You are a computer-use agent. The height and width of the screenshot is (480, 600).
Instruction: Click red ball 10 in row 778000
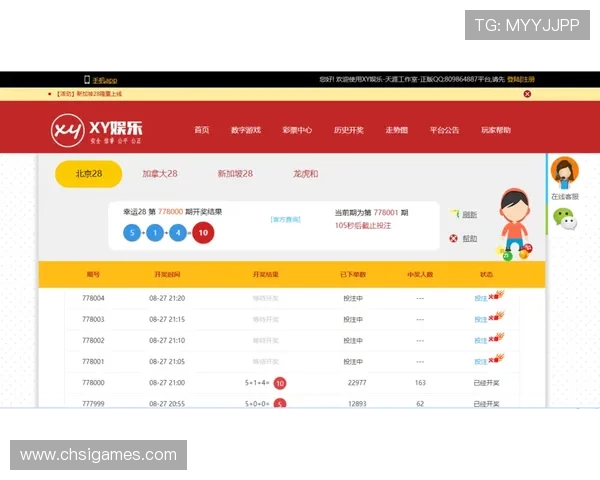point(280,383)
